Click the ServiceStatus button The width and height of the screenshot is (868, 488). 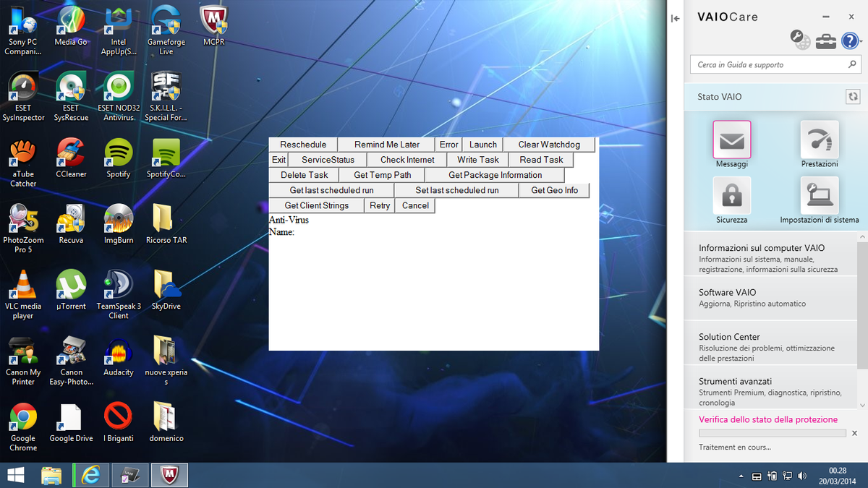click(x=328, y=160)
